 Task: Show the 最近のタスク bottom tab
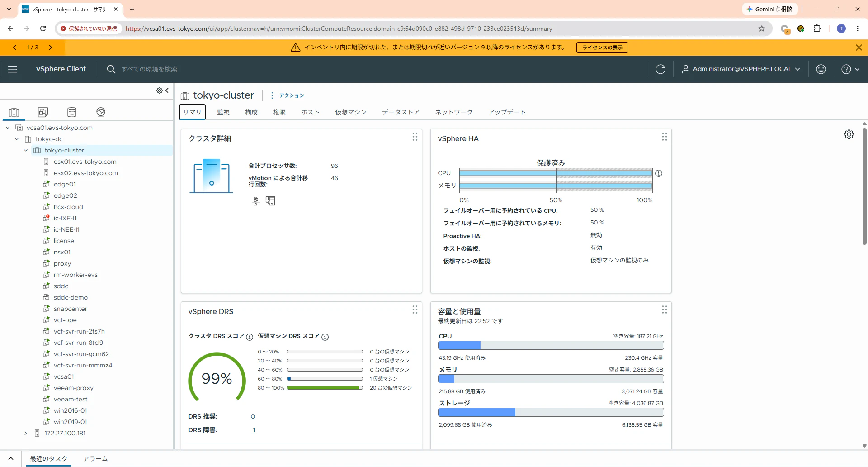tap(48, 459)
